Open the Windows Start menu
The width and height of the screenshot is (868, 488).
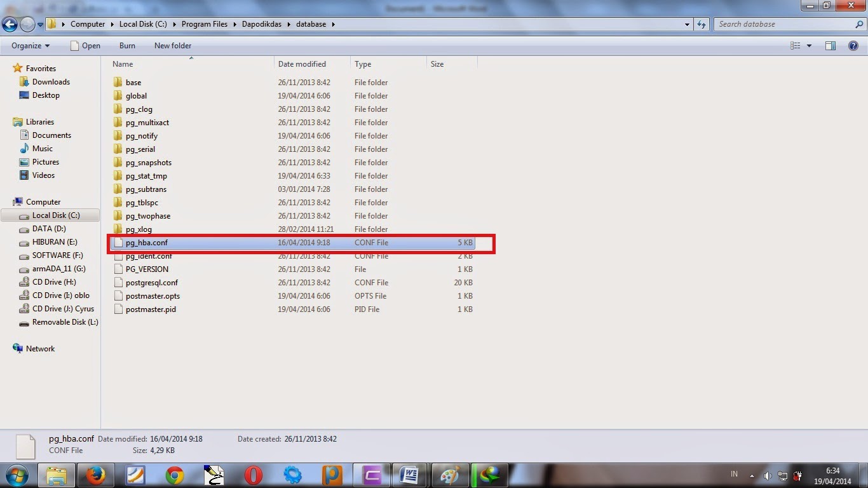tap(16, 475)
